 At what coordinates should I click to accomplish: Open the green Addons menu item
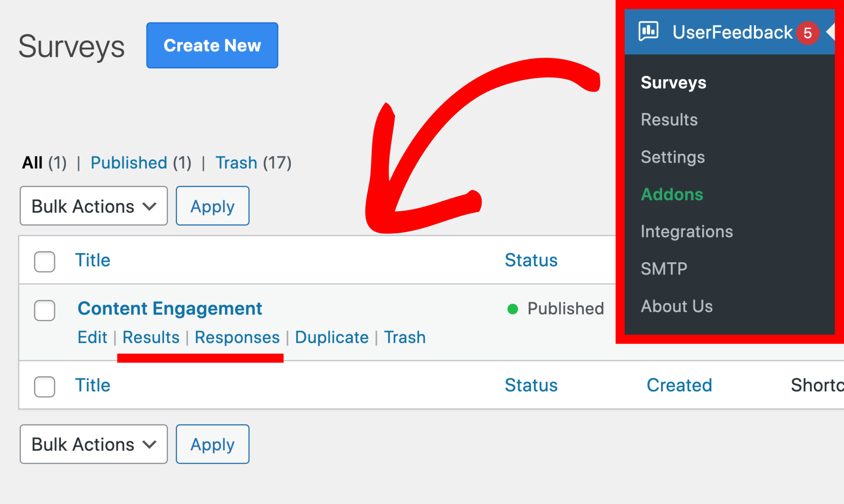(672, 194)
